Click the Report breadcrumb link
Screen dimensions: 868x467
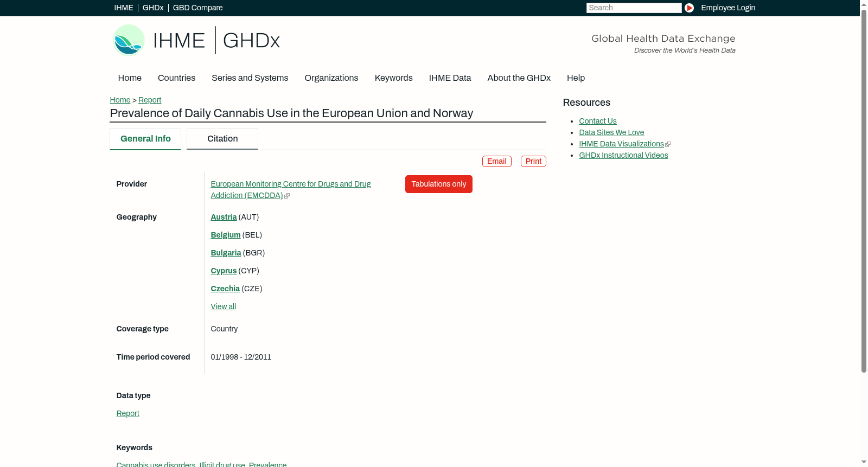click(x=150, y=100)
